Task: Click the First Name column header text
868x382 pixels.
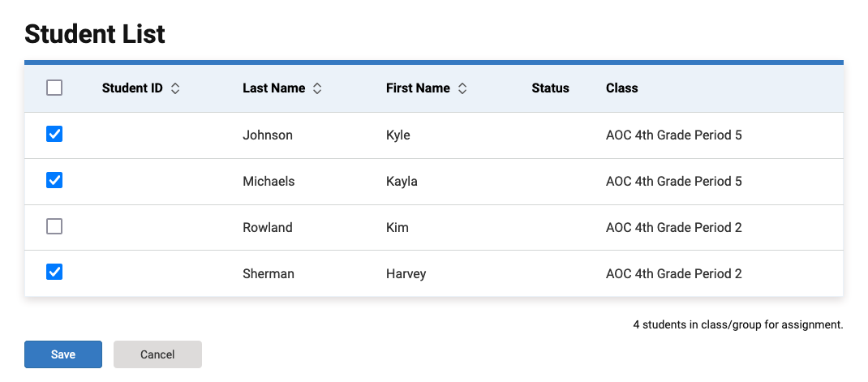Action: click(418, 88)
